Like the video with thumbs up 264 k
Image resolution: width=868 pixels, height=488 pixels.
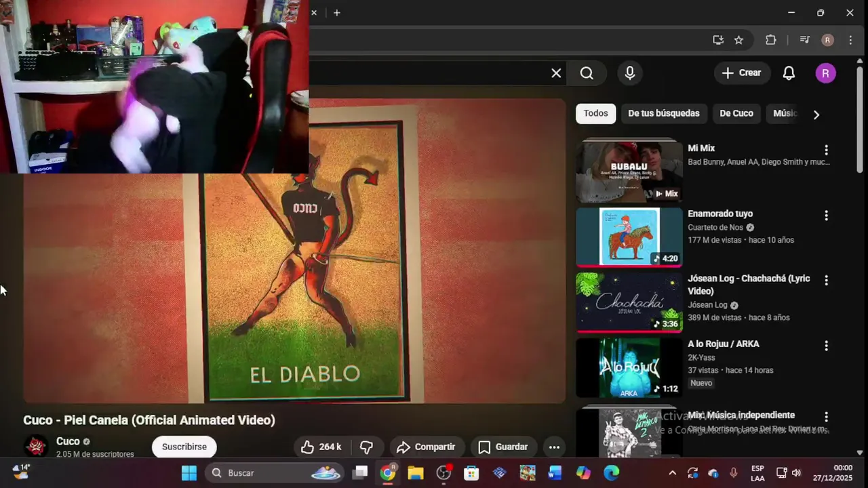click(321, 447)
